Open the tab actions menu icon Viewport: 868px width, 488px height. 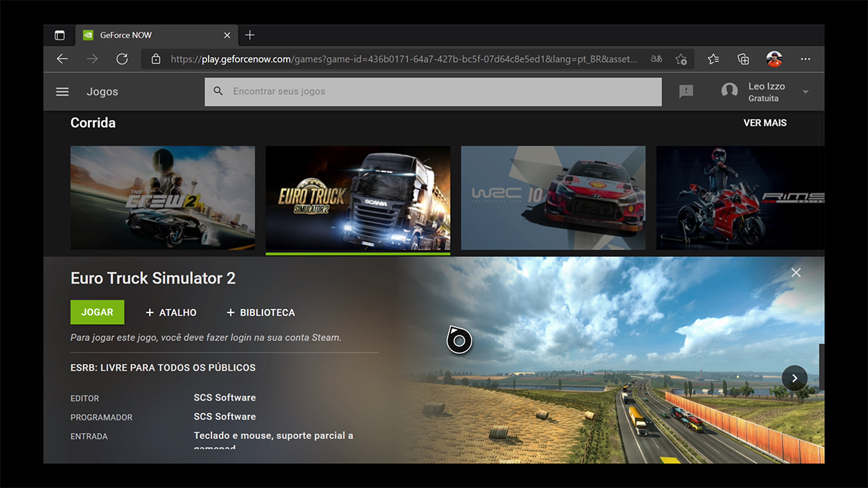60,35
